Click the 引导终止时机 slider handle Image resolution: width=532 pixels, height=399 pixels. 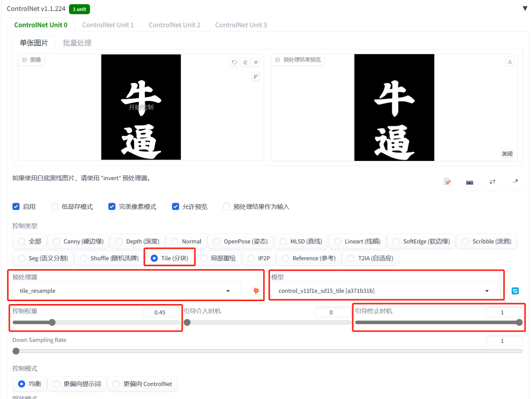(519, 322)
